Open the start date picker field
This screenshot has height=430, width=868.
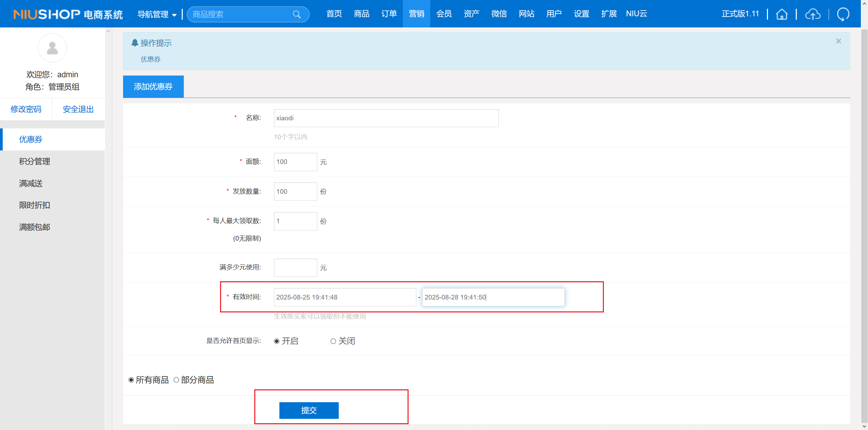point(344,297)
